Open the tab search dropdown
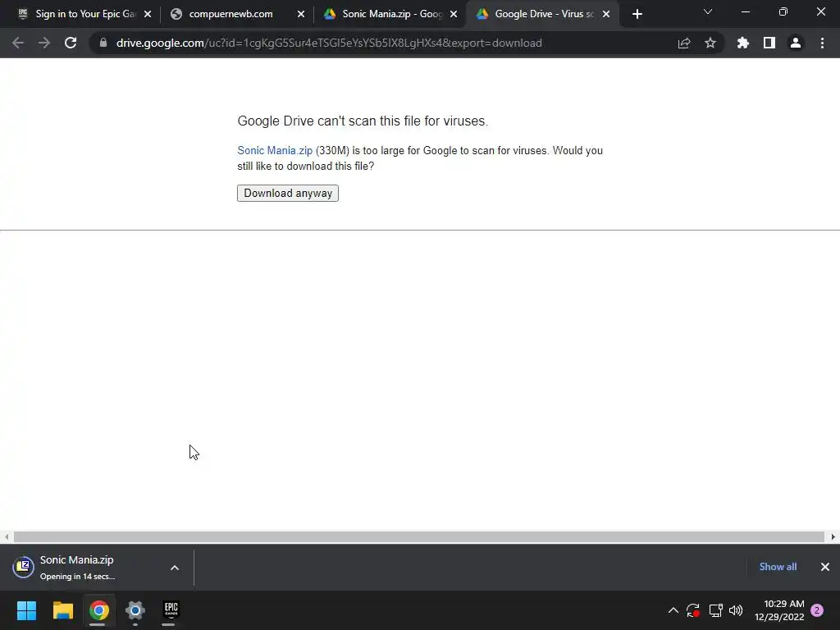The height and width of the screenshot is (630, 840). [708, 11]
